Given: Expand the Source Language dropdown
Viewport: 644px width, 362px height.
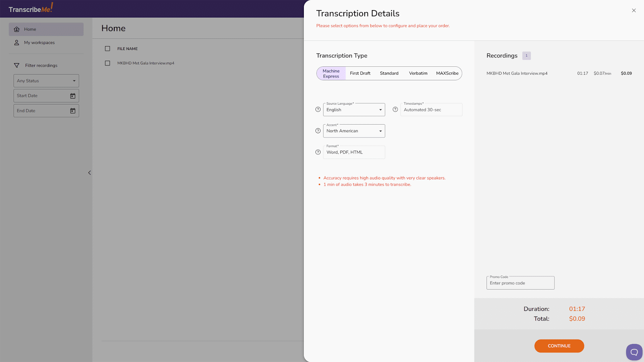Looking at the screenshot, I should (x=354, y=110).
